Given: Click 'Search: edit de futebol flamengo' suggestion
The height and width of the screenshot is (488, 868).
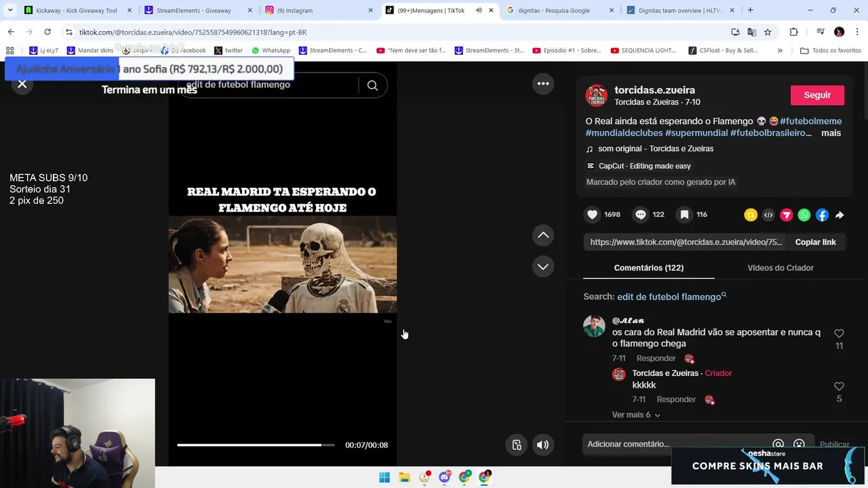Looking at the screenshot, I should click(654, 297).
